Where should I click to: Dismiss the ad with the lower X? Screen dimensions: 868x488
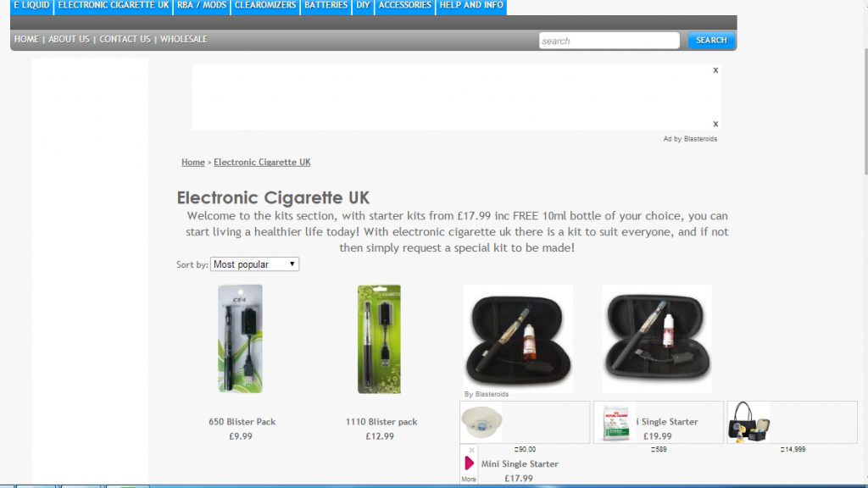point(715,124)
